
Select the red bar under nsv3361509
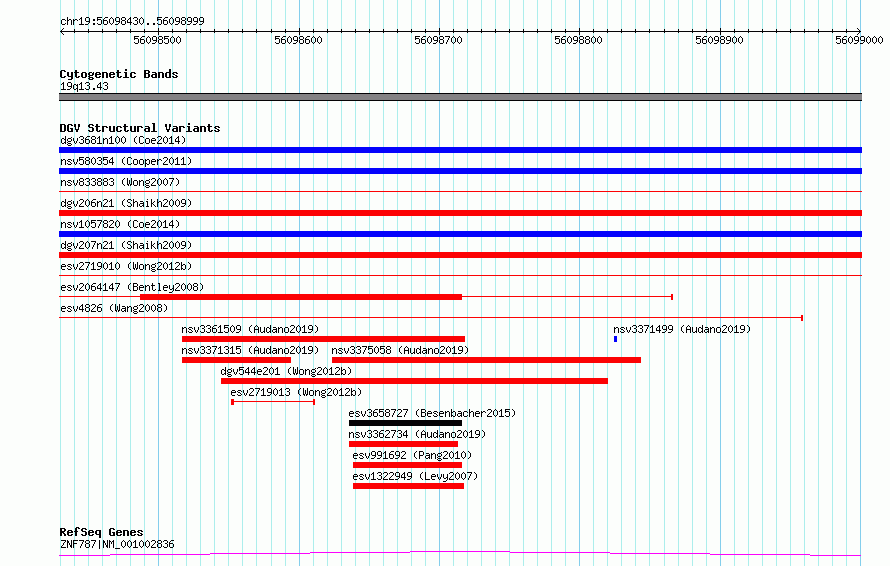click(x=324, y=339)
